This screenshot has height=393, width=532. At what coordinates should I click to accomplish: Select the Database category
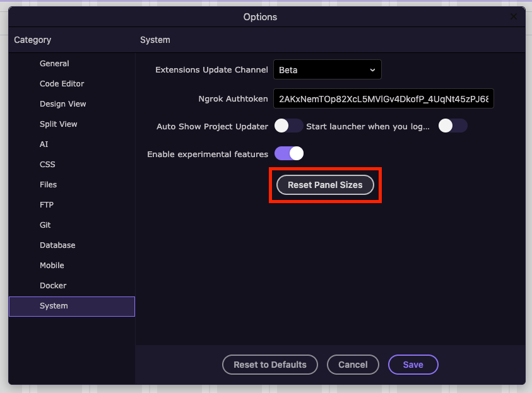(72, 245)
